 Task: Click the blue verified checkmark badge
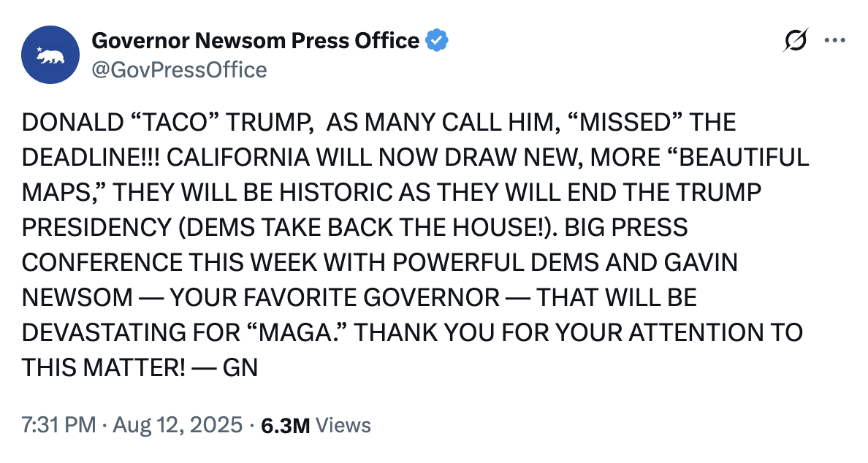pyautogui.click(x=436, y=41)
